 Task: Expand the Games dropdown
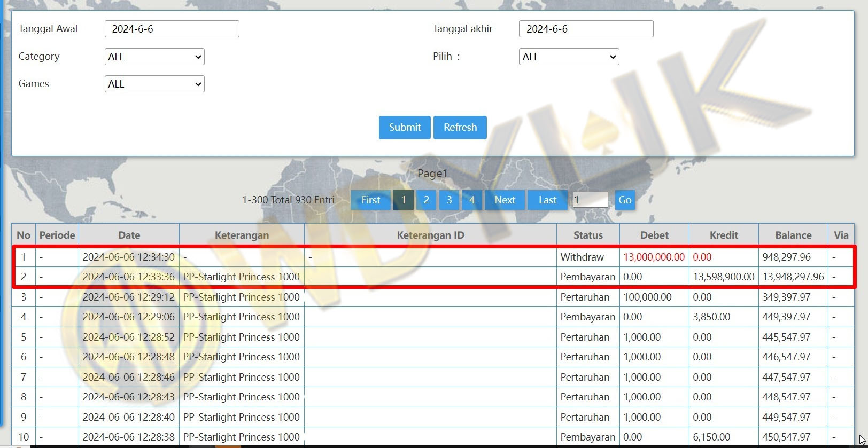tap(154, 84)
